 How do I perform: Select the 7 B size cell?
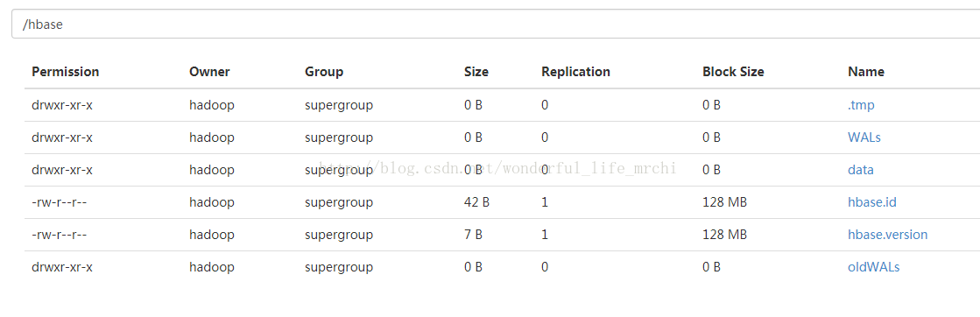[x=473, y=235]
